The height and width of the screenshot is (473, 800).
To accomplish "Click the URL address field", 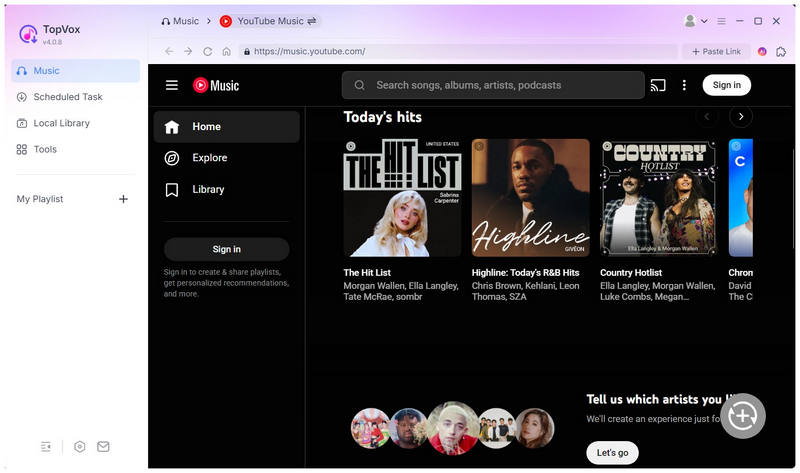I will tap(458, 52).
